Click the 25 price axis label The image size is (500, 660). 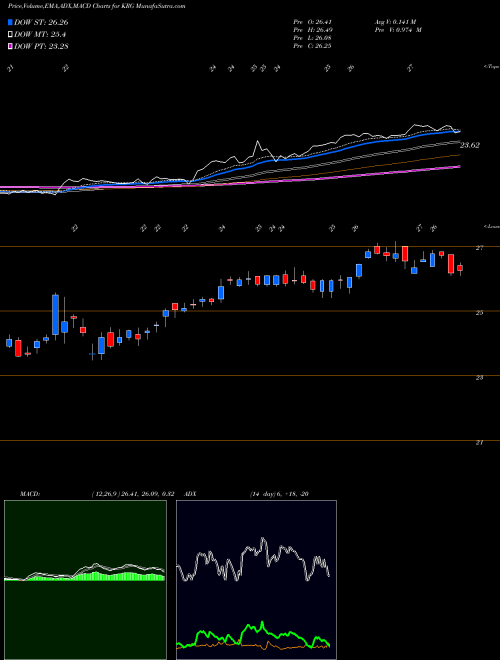click(x=479, y=313)
